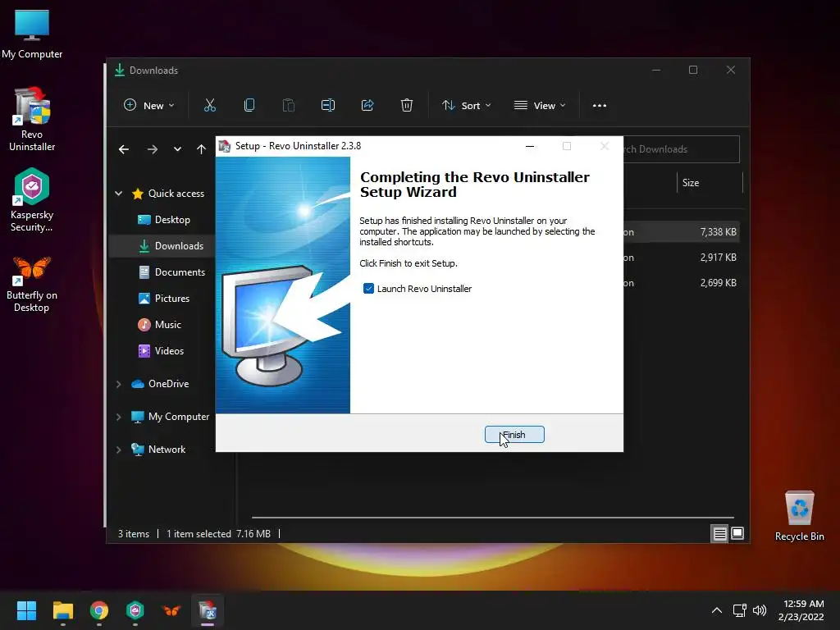Click the Delete trash icon in Explorer toolbar
The width and height of the screenshot is (840, 630).
click(407, 106)
